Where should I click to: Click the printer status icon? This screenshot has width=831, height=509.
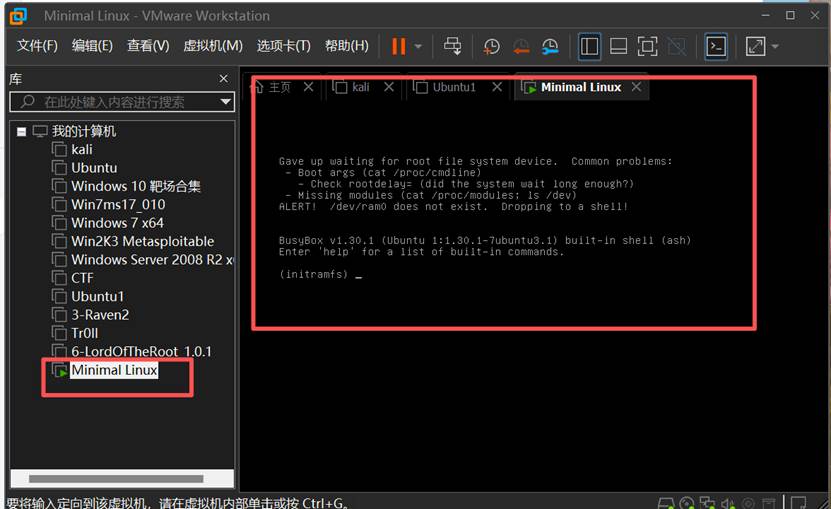(x=768, y=503)
